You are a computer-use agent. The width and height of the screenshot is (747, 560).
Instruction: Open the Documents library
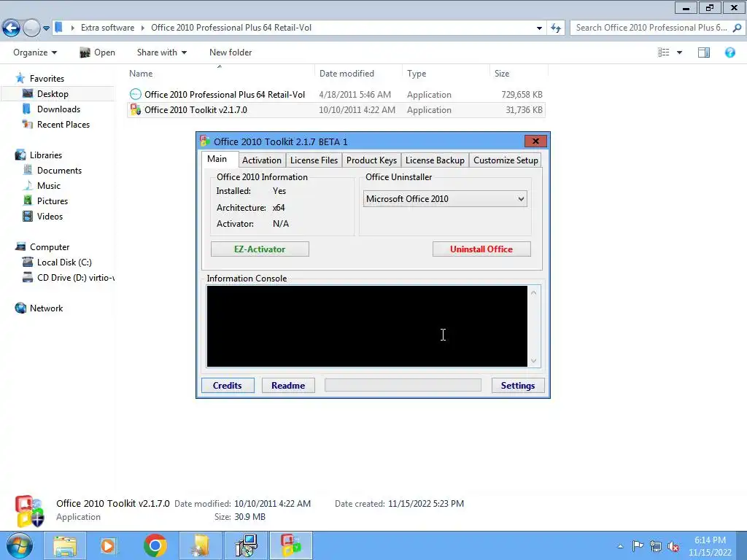pyautogui.click(x=59, y=170)
